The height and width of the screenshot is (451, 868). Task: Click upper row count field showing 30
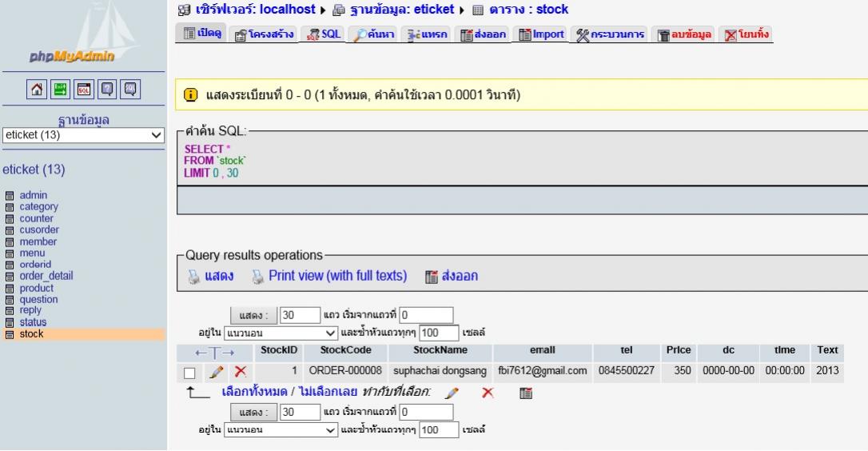tap(300, 315)
